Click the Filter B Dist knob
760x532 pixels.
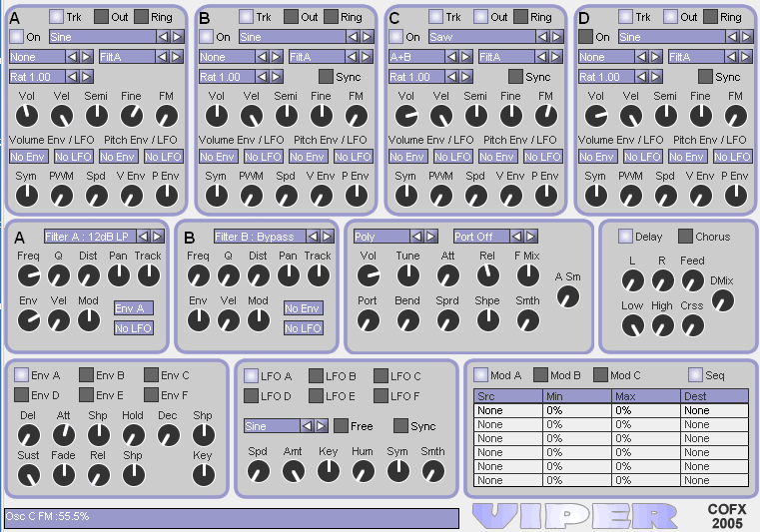tap(259, 275)
